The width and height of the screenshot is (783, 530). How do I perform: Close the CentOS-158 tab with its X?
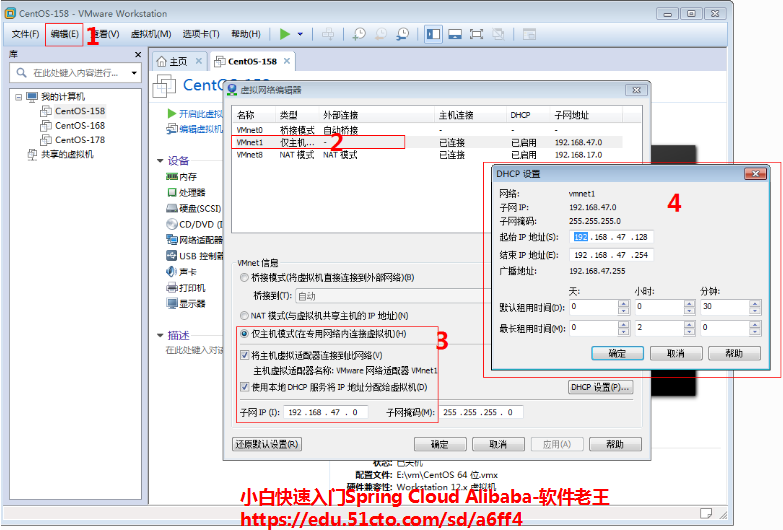(x=287, y=61)
